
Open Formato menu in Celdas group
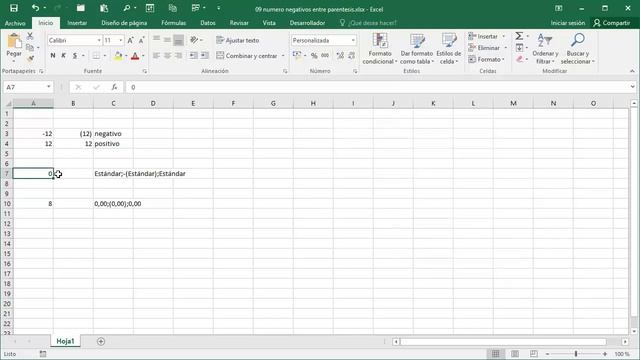[487, 59]
